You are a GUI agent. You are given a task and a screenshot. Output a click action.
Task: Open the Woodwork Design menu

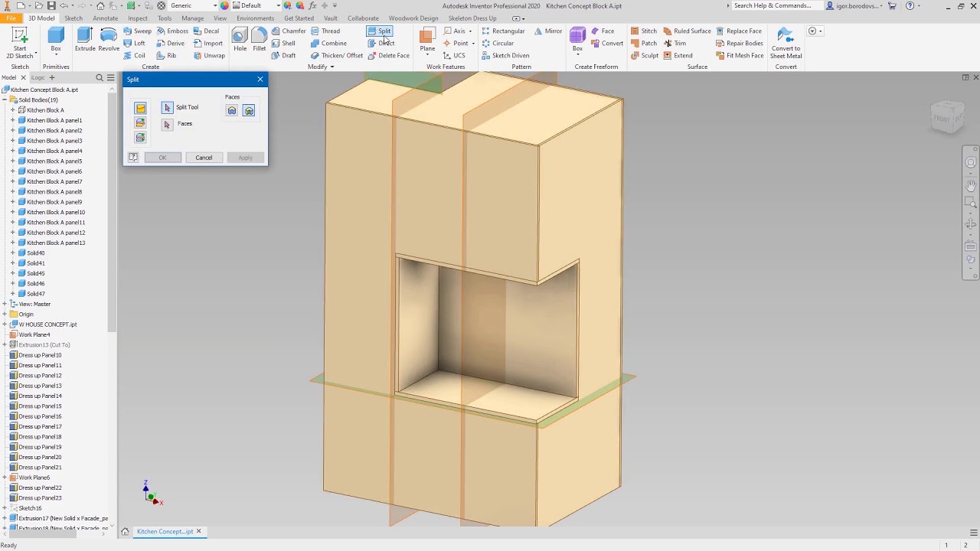tap(413, 18)
